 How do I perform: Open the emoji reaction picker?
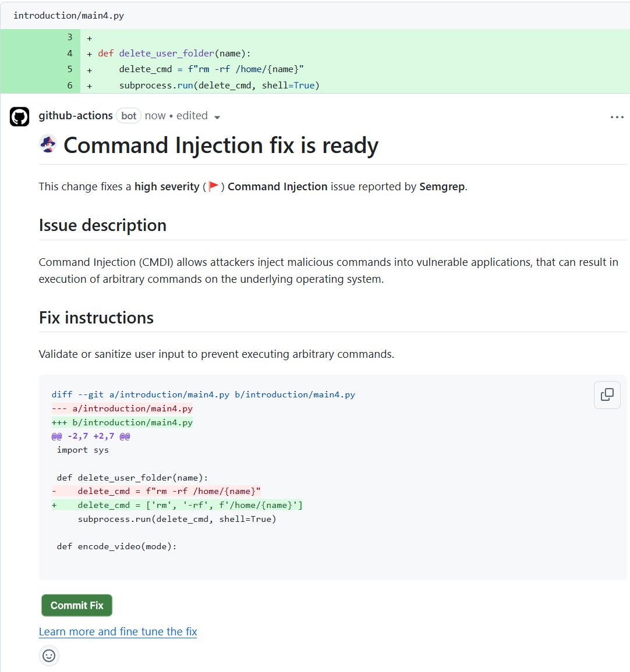pyautogui.click(x=49, y=656)
